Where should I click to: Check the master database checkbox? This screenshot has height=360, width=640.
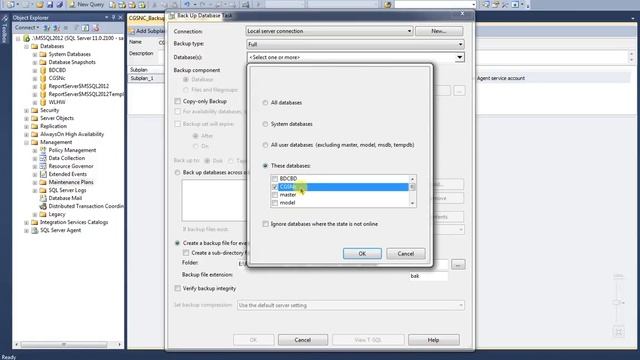coord(275,195)
